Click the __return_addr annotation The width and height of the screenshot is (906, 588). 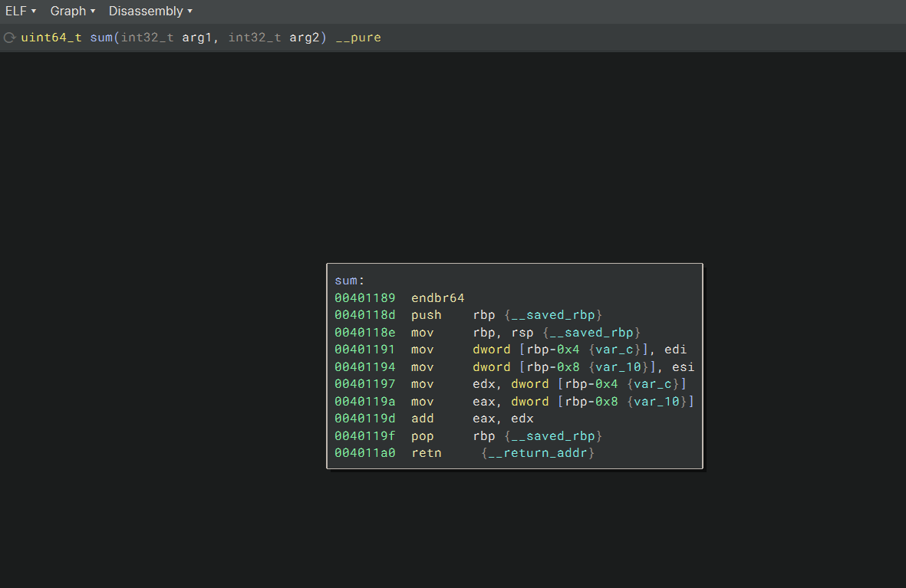click(x=538, y=453)
